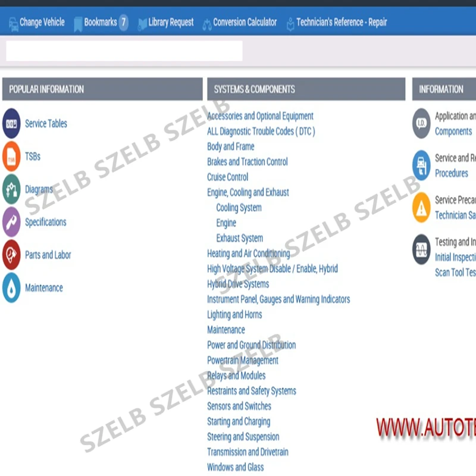Open the Starting and Charging link
The width and height of the screenshot is (476, 476).
[x=239, y=421]
